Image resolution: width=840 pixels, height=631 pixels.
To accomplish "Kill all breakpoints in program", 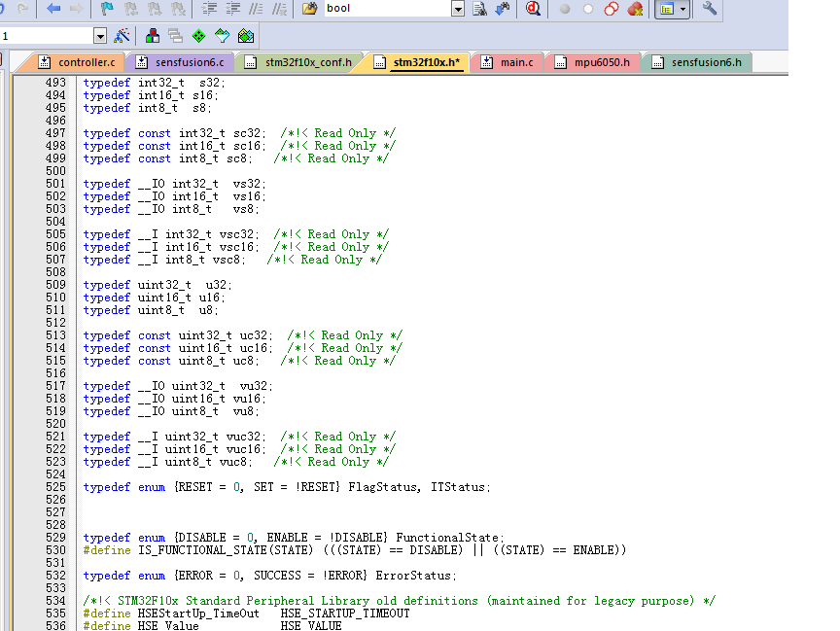I will 635,9.
